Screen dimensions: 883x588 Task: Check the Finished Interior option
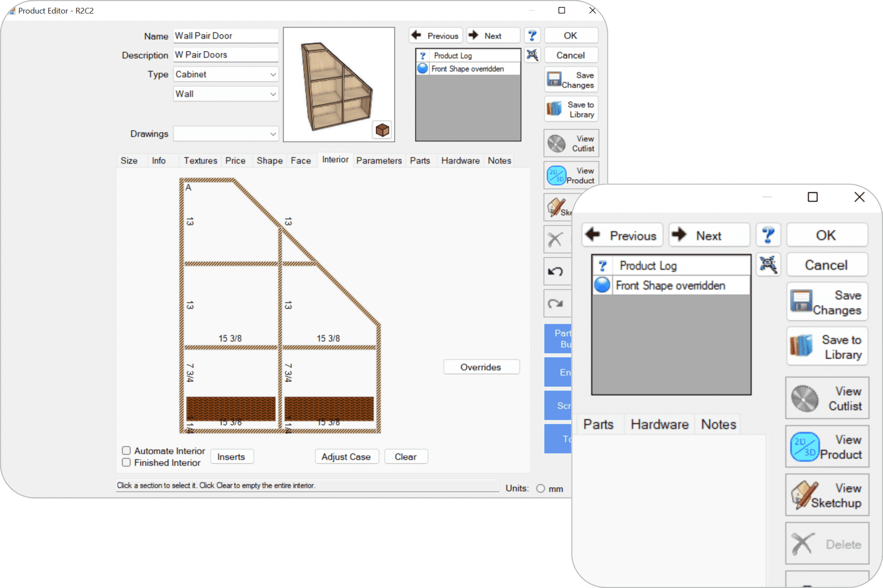[x=127, y=463]
